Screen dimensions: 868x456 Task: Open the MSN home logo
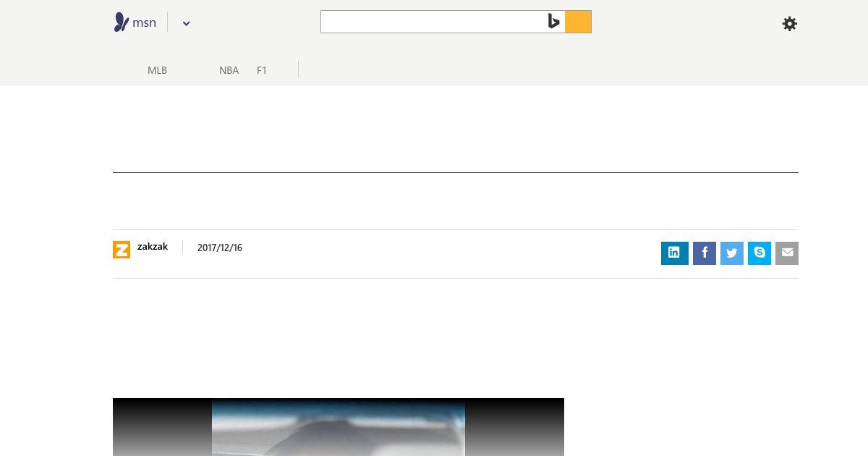(x=135, y=22)
